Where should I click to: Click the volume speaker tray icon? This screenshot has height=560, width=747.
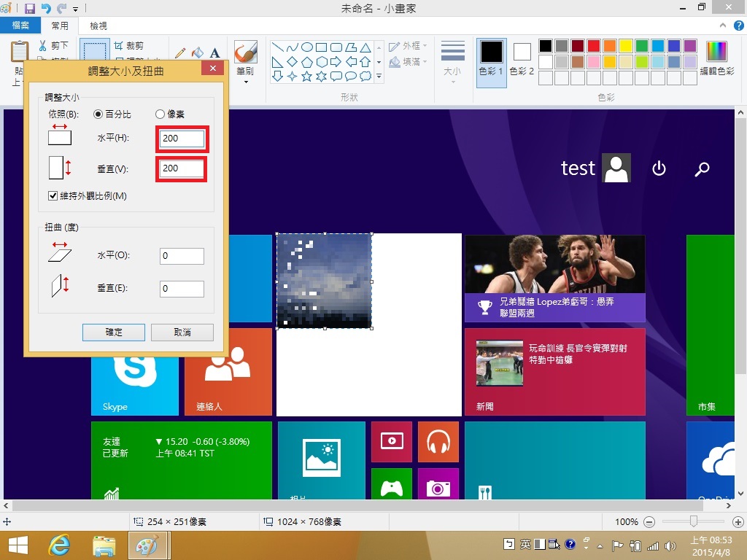(x=670, y=545)
